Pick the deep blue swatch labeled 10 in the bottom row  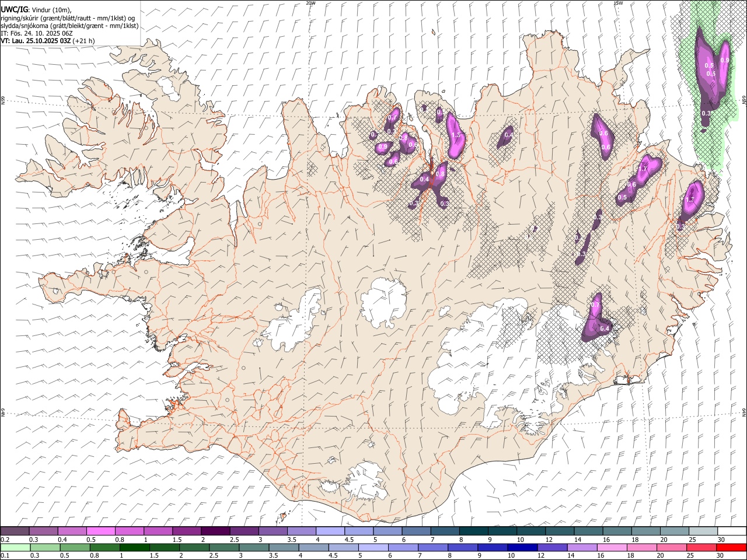[x=522, y=547]
